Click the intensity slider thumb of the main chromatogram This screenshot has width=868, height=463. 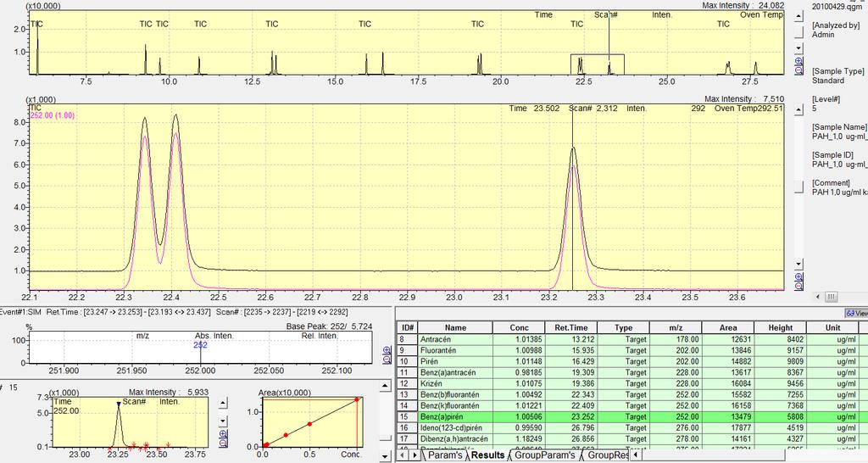[x=798, y=187]
